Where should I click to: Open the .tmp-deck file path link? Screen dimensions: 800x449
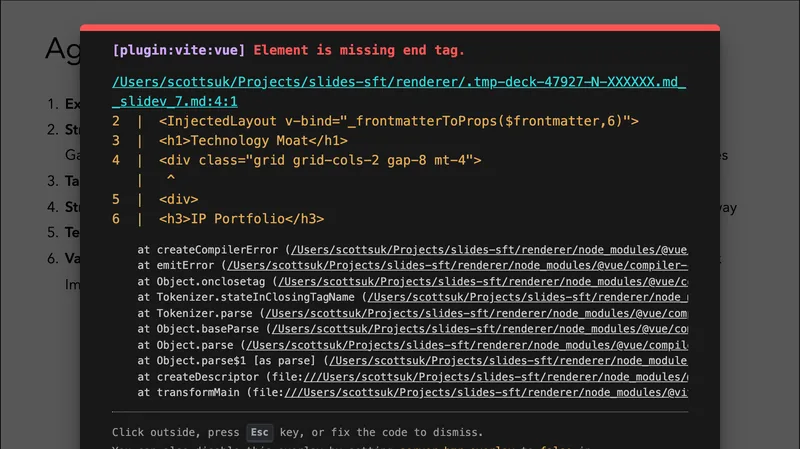399,82
